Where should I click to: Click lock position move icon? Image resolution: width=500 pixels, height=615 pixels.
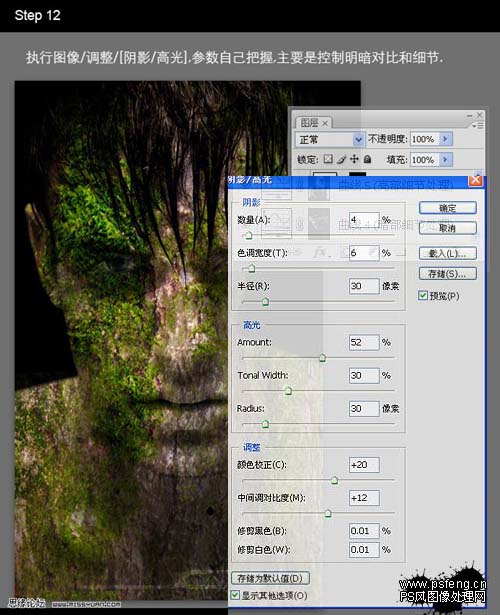click(354, 159)
